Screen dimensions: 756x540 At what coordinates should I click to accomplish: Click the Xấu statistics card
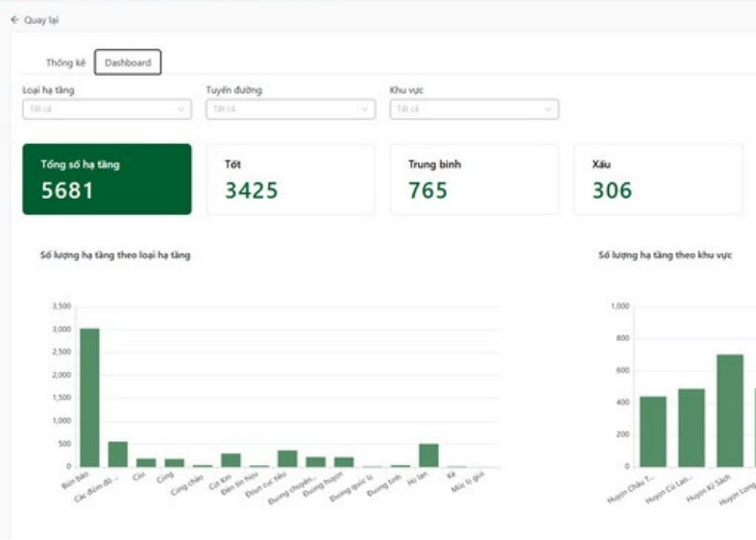pyautogui.click(x=657, y=180)
